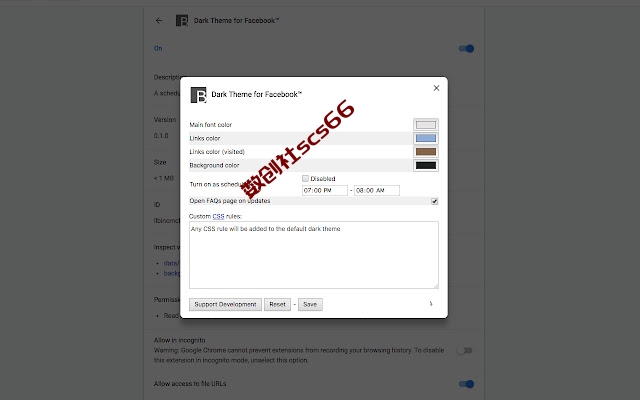Edit the 08:00 AM end time field
This screenshot has height=400, width=640.
pyautogui.click(x=377, y=190)
